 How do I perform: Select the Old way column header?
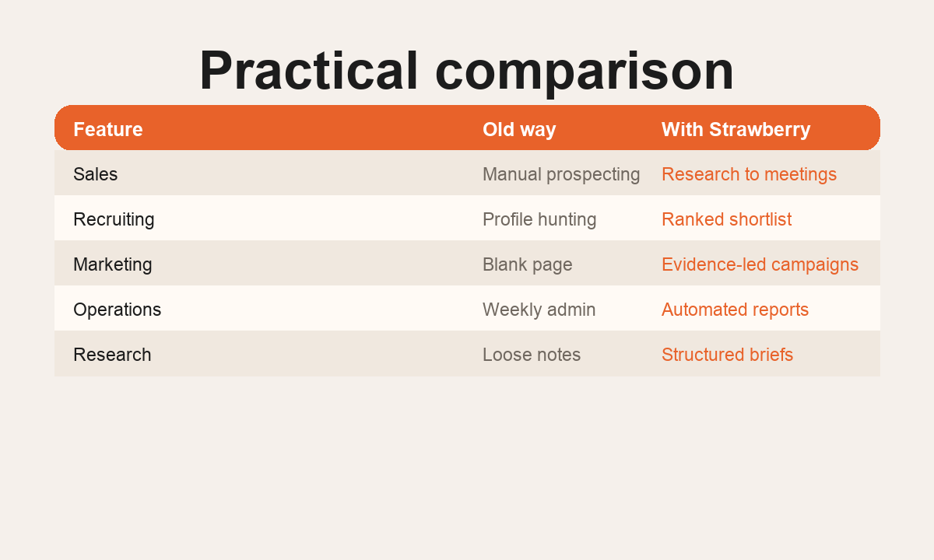519,129
